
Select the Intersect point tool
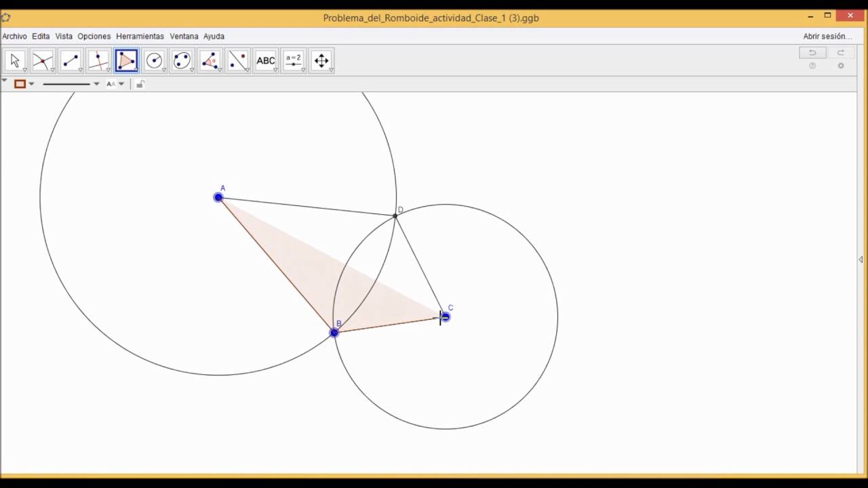(43, 60)
